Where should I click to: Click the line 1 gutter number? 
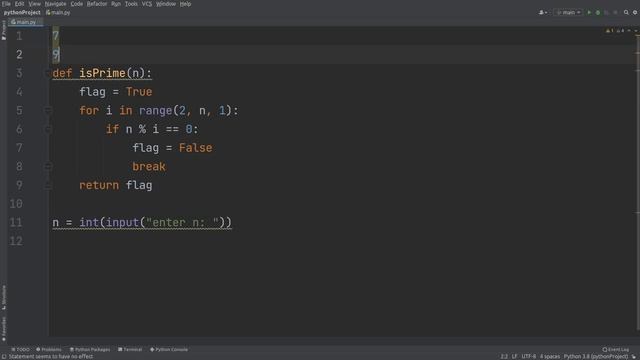click(x=19, y=36)
